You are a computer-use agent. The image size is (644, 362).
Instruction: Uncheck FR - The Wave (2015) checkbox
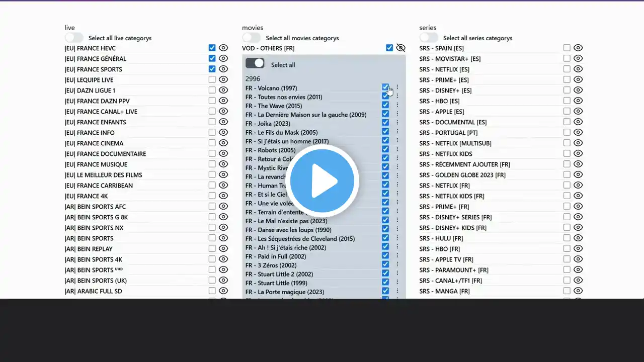pos(385,105)
